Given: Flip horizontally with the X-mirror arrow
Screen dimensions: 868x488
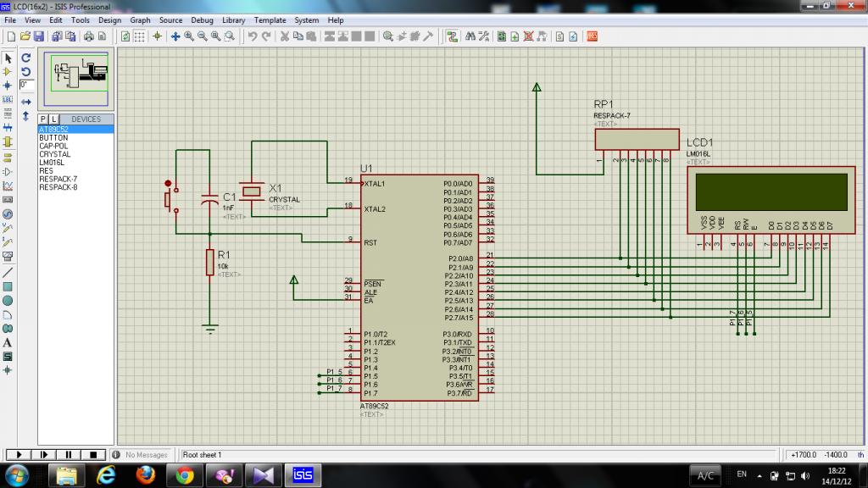Looking at the screenshot, I should [26, 102].
